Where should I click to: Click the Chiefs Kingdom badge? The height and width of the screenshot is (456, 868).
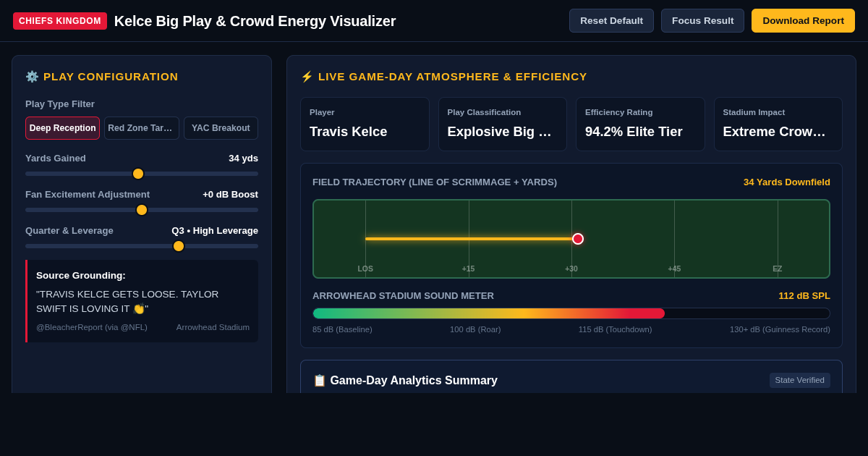tap(60, 21)
